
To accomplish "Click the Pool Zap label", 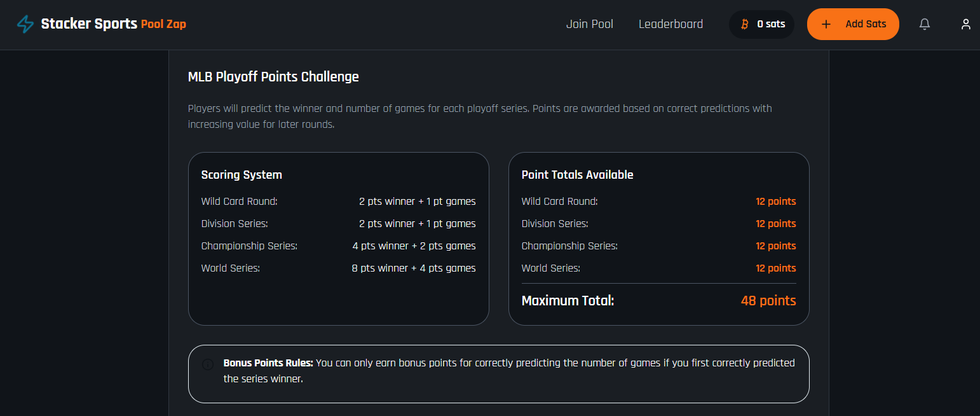I will click(163, 24).
